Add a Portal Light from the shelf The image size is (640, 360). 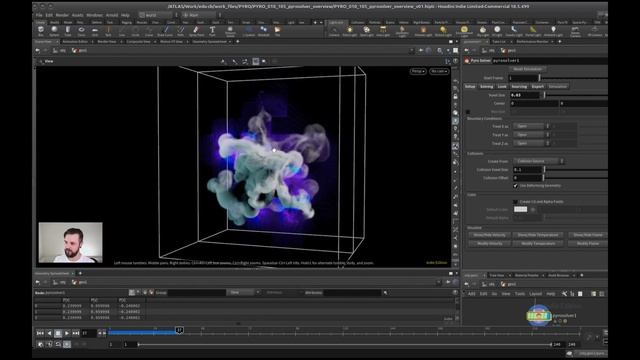pyautogui.click(x=533, y=31)
